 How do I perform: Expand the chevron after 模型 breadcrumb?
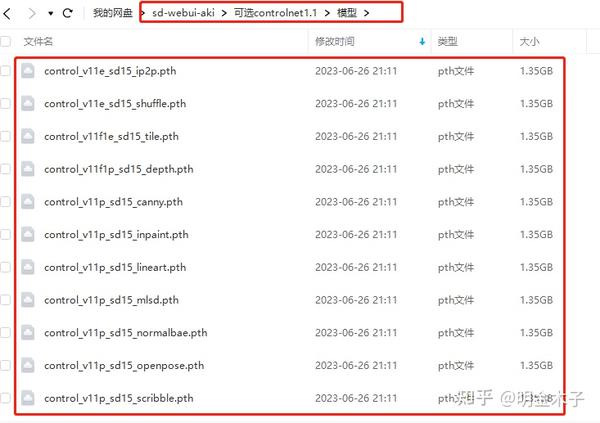(367, 13)
